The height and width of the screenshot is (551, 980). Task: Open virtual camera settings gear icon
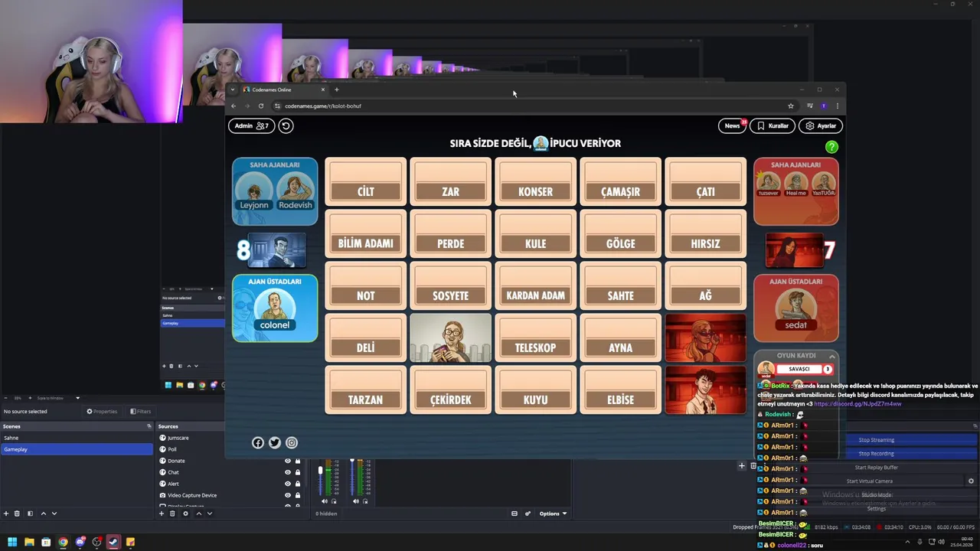point(971,481)
